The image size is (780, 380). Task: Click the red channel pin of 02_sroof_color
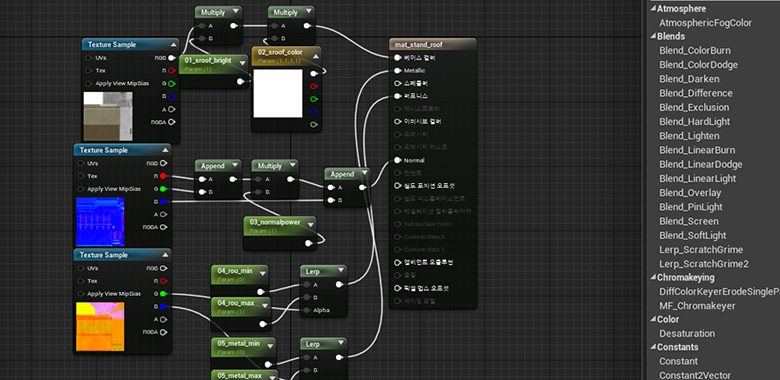(x=314, y=86)
